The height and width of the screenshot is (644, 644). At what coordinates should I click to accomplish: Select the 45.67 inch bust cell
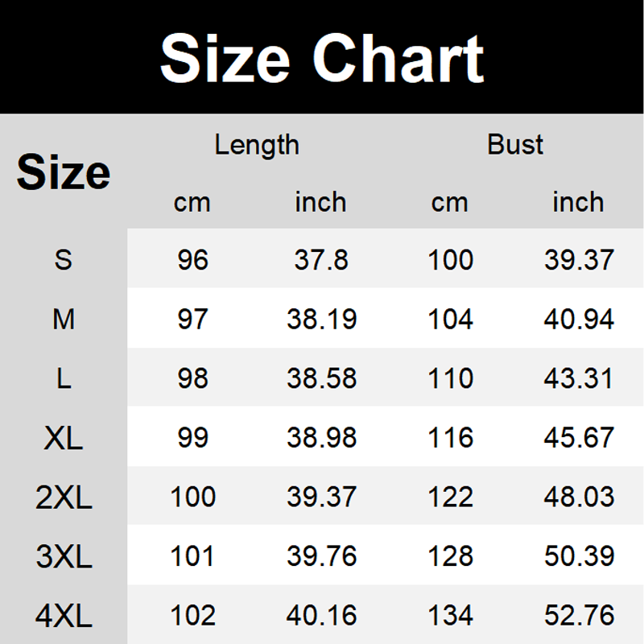[579, 438]
